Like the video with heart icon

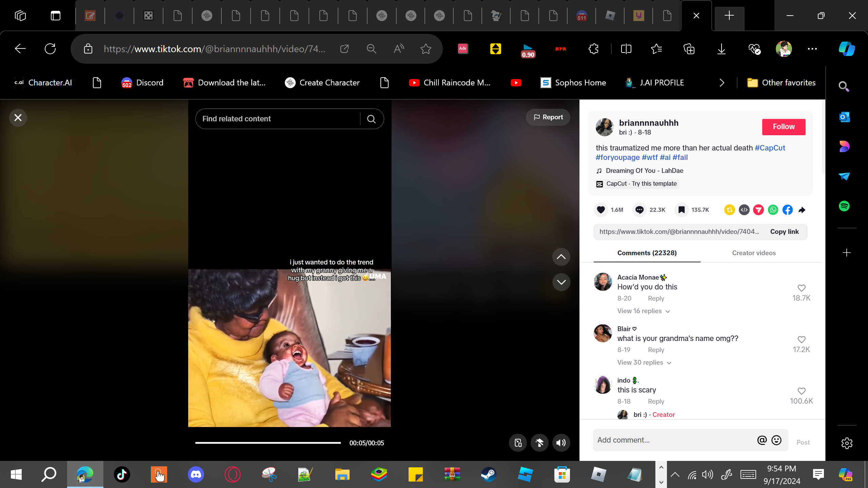[x=601, y=210]
